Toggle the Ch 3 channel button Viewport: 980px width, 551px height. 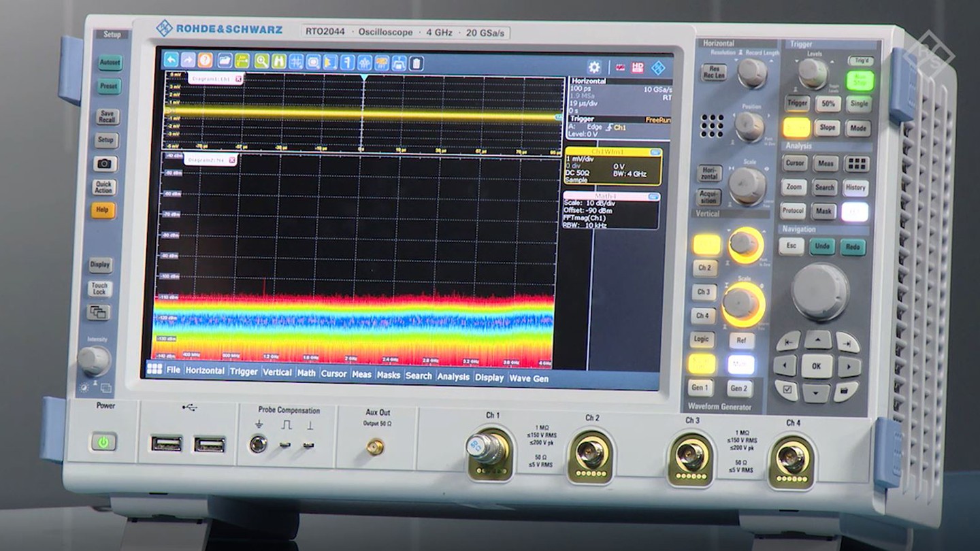tap(703, 292)
